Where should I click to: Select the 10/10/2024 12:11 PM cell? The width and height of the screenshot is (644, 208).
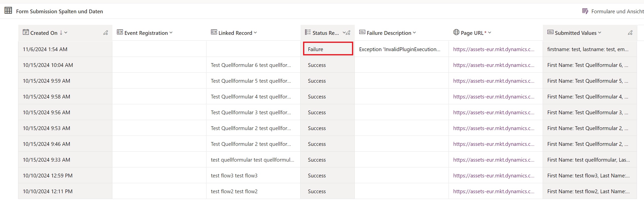pyautogui.click(x=65, y=191)
